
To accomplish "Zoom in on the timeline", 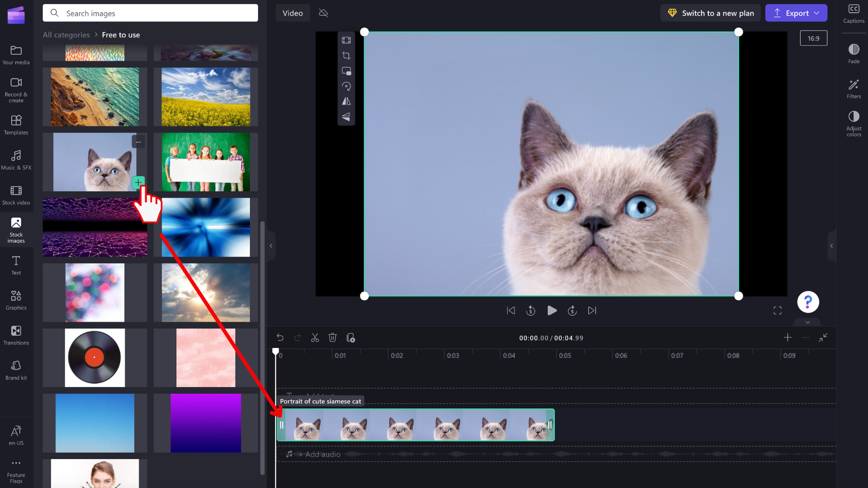I will click(x=788, y=338).
